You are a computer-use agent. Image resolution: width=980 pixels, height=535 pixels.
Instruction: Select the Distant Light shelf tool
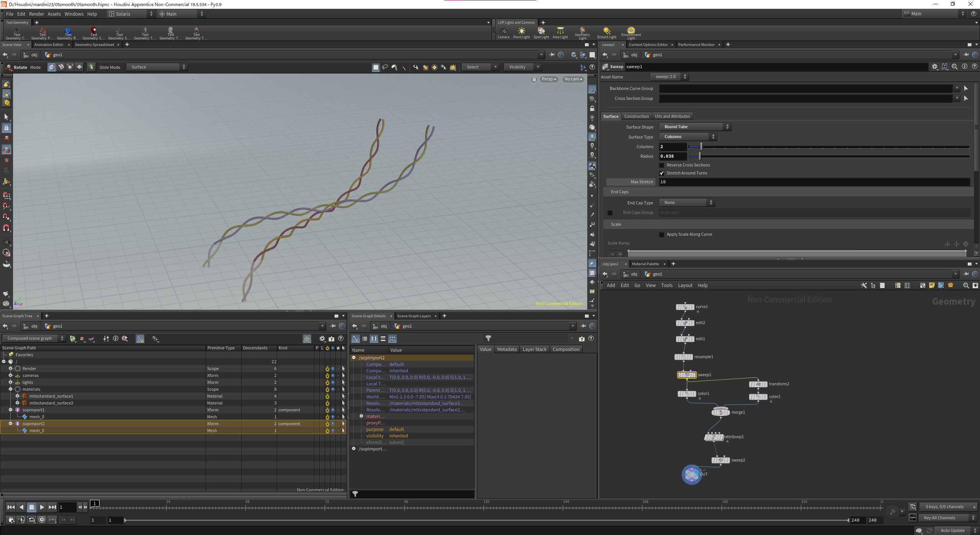(606, 33)
